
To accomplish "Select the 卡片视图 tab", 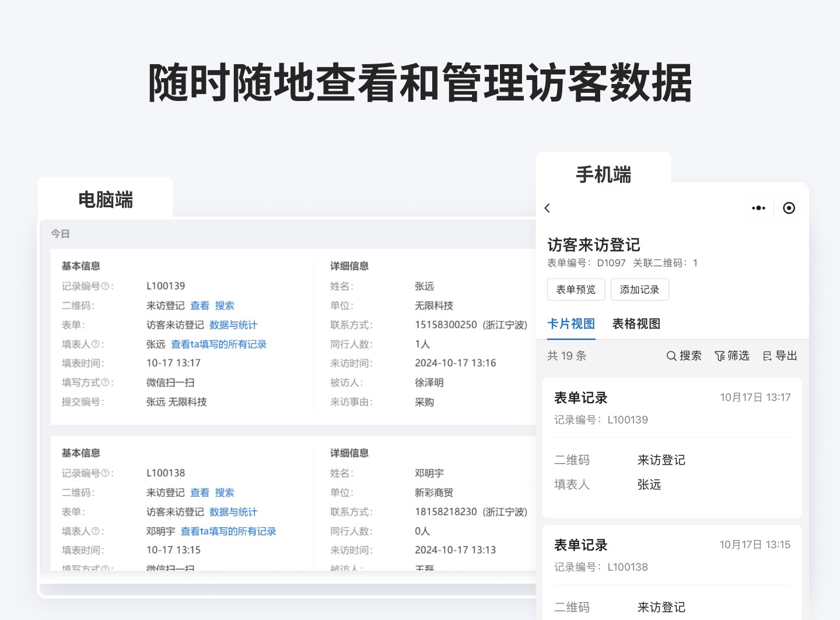I will tap(570, 323).
